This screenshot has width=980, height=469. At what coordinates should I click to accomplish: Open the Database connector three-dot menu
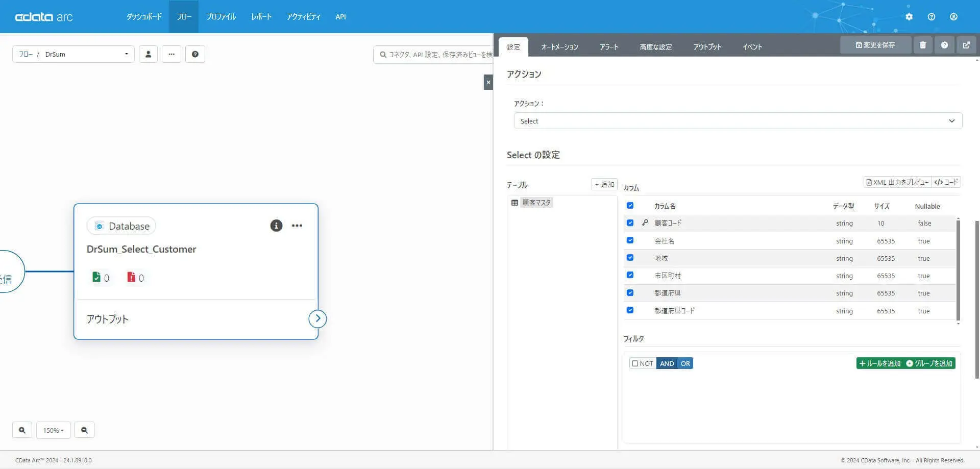(297, 226)
